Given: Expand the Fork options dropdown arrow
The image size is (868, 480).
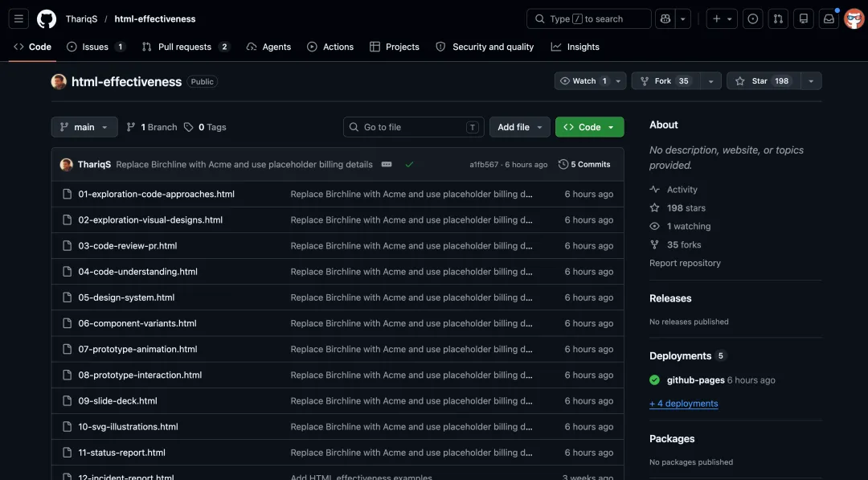Looking at the screenshot, I should click(x=710, y=81).
